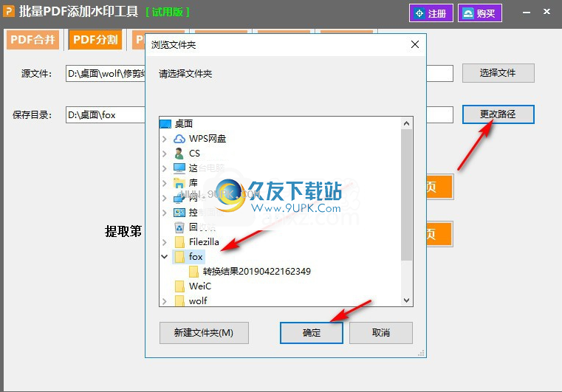562x392 pixels.
Task: Expand the wolf folder node
Action: 164,301
